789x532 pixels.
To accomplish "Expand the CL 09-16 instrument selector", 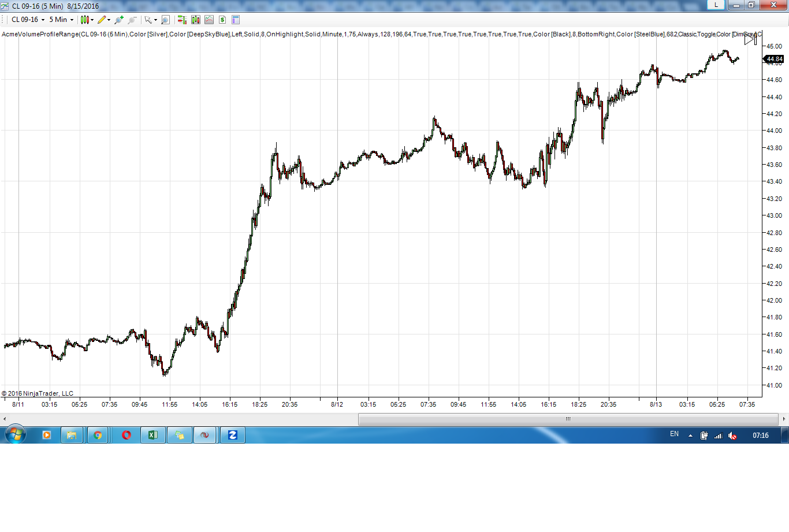I will coord(28,20).
